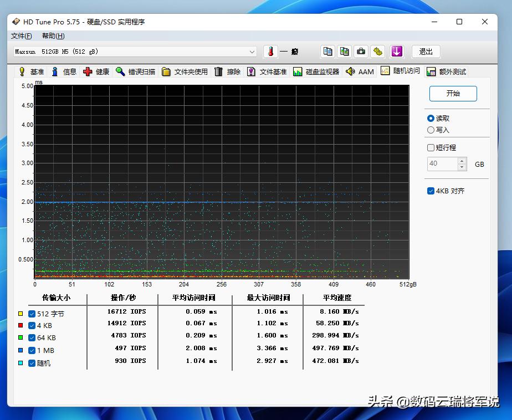Click the yellow 512 字节 color swatch
The image size is (512, 420).
coord(21,314)
